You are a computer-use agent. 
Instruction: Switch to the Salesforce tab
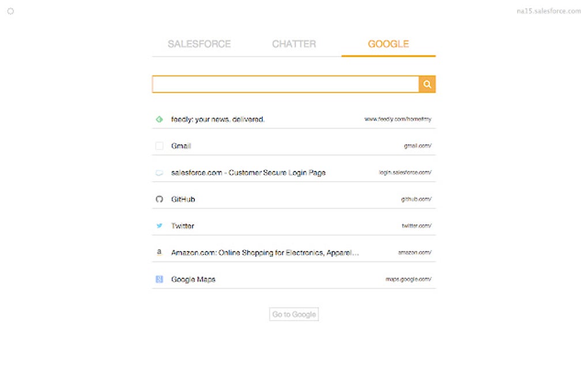tap(199, 44)
